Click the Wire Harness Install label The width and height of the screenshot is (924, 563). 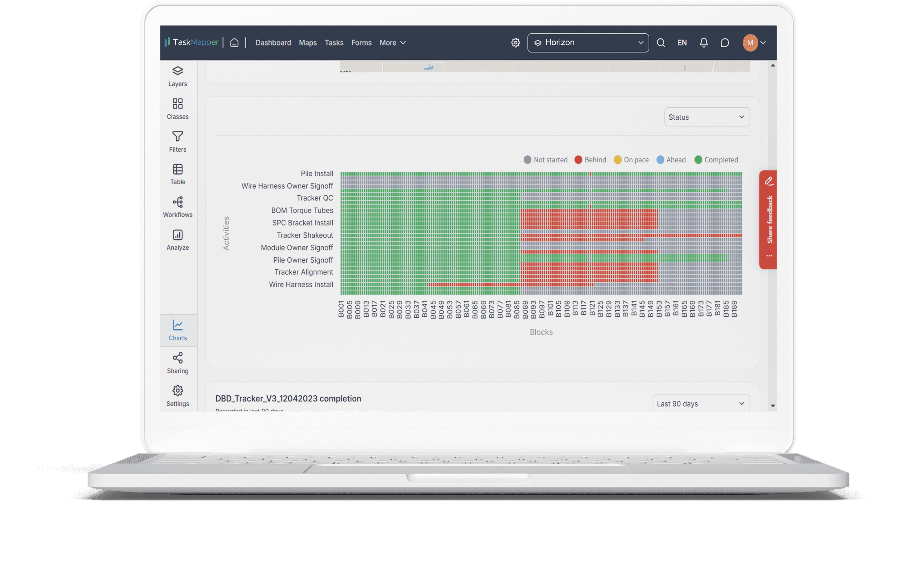pos(301,284)
